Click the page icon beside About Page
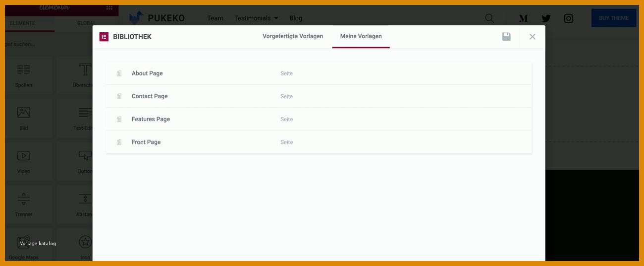Screen dimensions: 644x266 pyautogui.click(x=119, y=73)
